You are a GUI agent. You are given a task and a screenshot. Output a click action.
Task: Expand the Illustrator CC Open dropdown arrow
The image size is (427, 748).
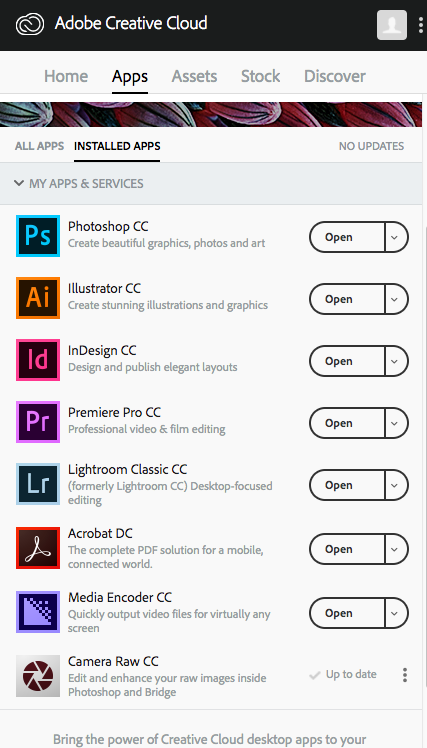(x=396, y=299)
